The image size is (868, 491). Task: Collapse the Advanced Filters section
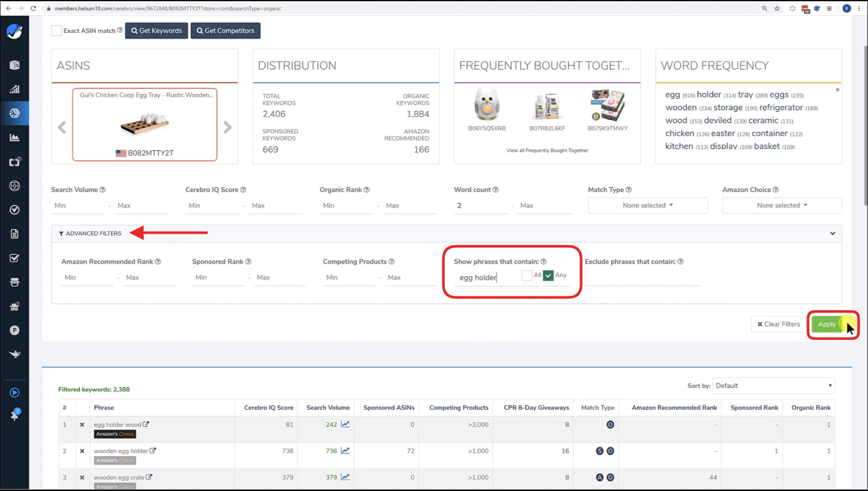tap(833, 233)
